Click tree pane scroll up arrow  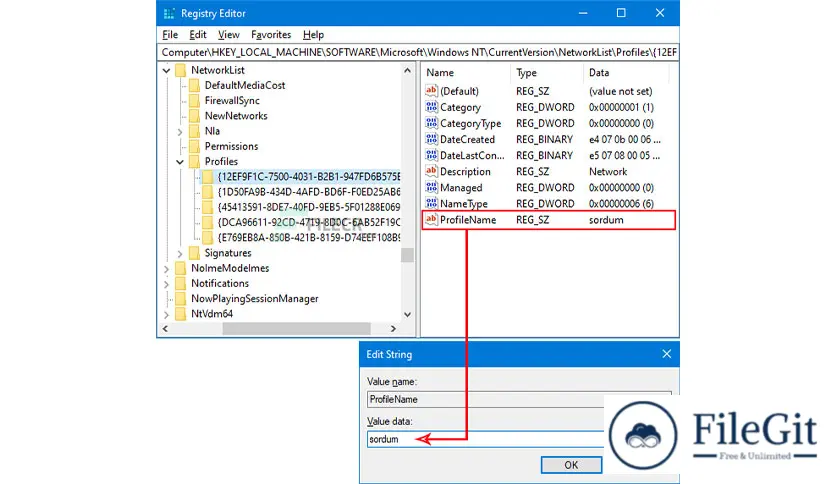(407, 70)
